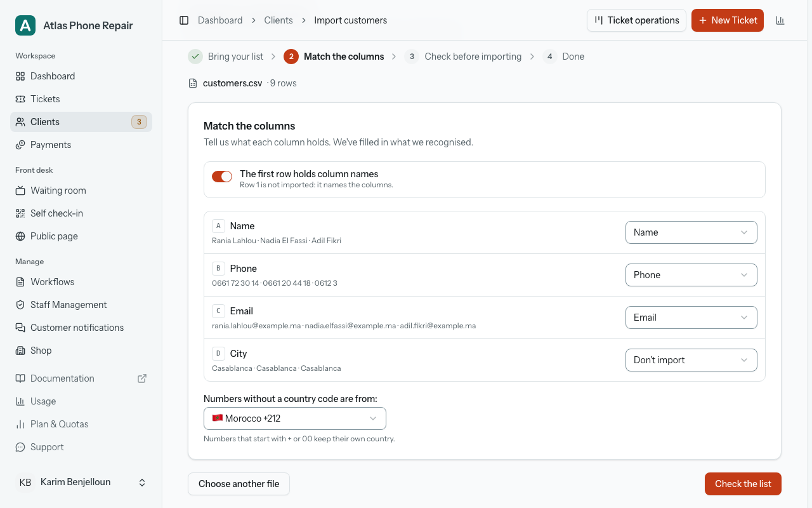Open Plan & Quotas in sidebar
Viewport: 812px width, 508px height.
81,424
